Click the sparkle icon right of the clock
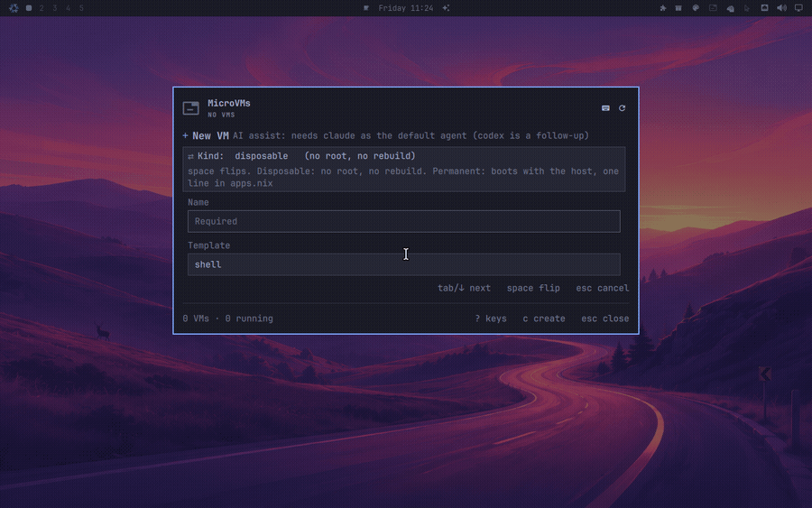812x508 pixels. [446, 8]
